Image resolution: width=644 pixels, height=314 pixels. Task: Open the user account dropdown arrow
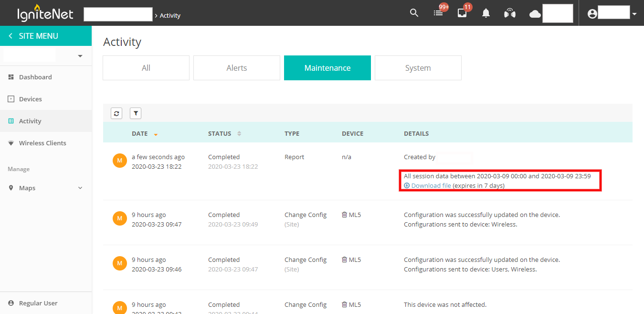coord(634,14)
